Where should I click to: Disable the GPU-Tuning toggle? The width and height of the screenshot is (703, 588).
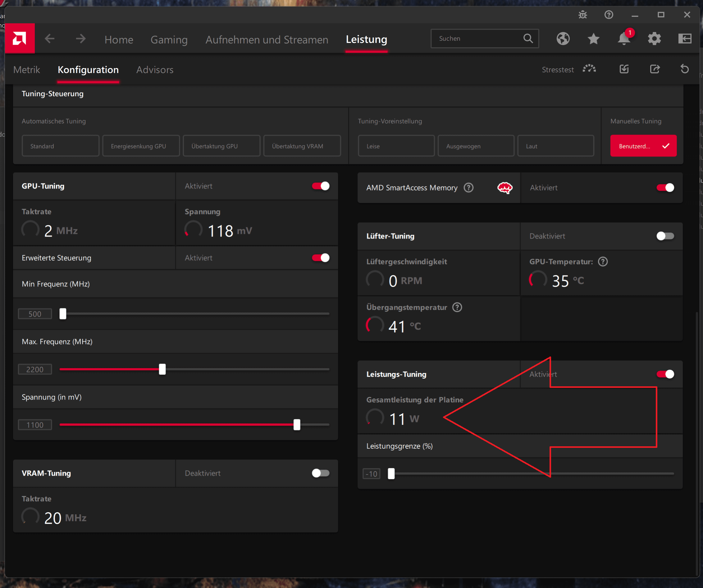pos(321,186)
